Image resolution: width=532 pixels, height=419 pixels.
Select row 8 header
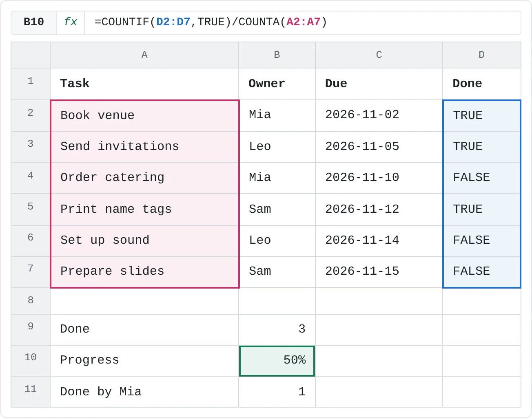pos(31,301)
